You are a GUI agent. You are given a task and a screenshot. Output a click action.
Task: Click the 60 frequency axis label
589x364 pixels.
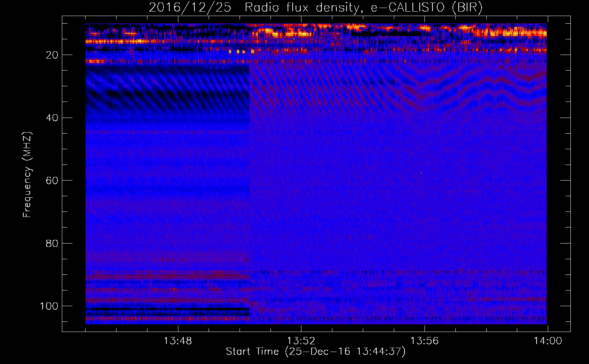pyautogui.click(x=52, y=181)
